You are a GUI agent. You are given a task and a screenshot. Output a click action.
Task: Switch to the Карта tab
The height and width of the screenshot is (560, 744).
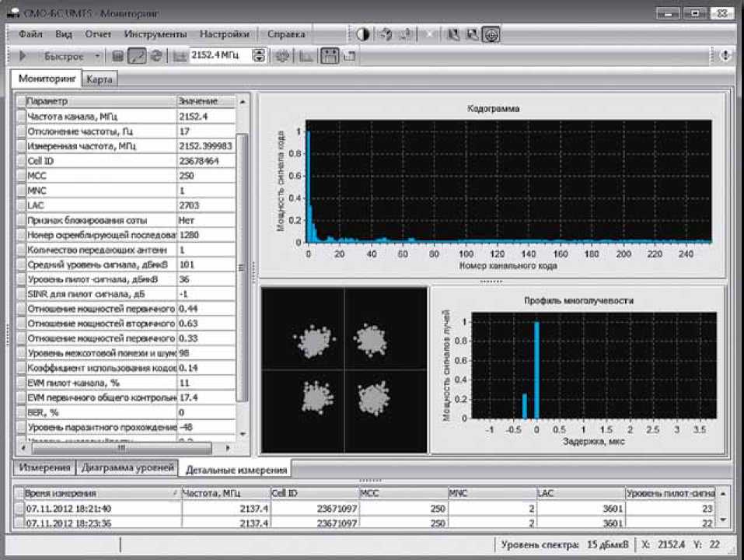click(x=100, y=79)
